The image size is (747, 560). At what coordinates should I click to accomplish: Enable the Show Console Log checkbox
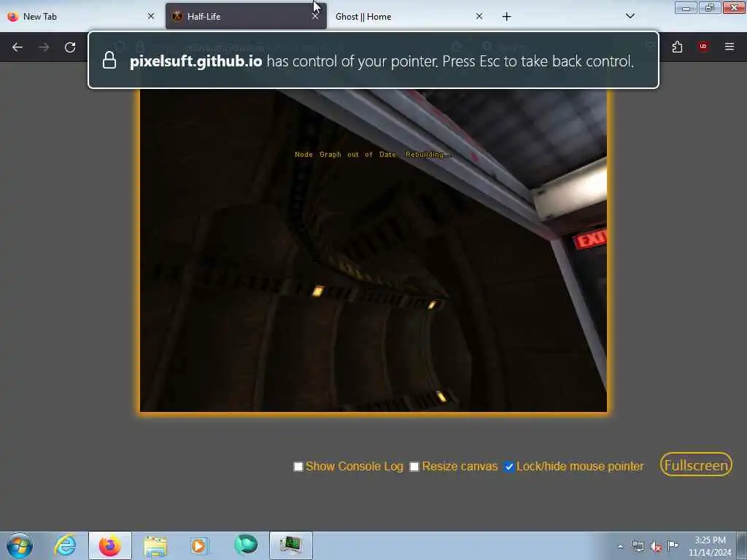pos(298,467)
